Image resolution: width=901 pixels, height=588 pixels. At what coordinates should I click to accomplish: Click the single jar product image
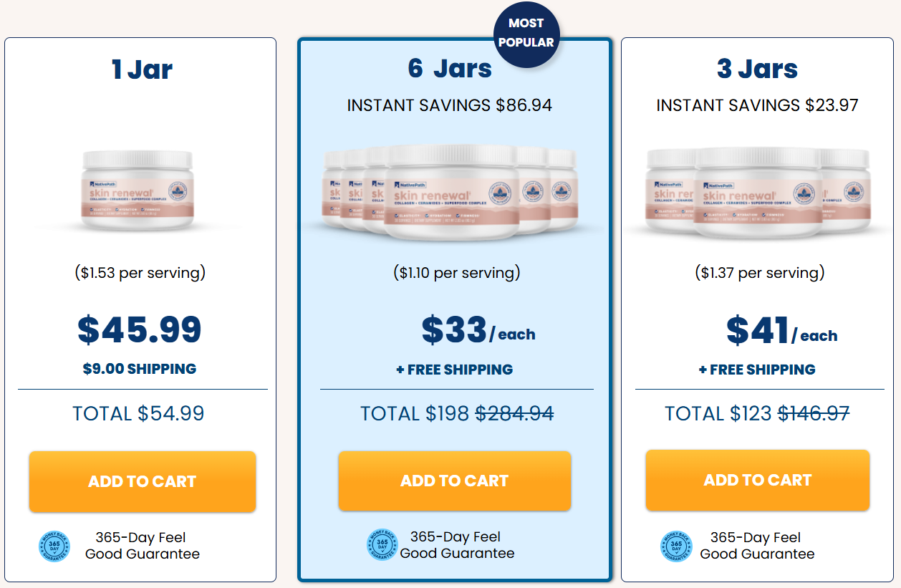click(138, 190)
